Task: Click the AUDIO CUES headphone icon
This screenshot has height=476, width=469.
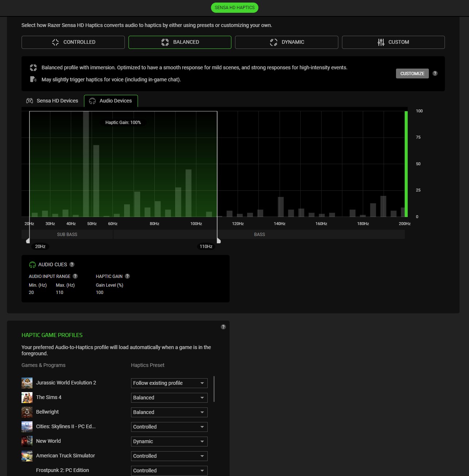Action: pos(32,265)
